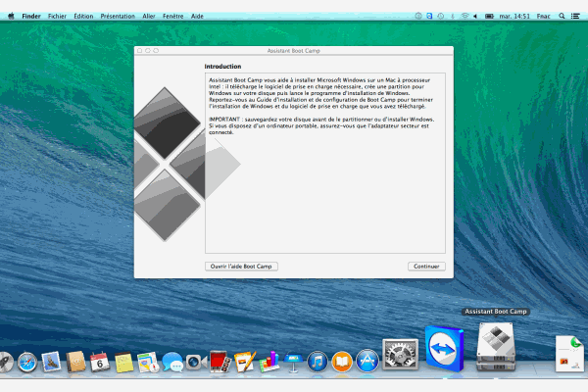Open the yellow Notes icon in dock
Image resolution: width=588 pixels, height=392 pixels.
pos(123,363)
